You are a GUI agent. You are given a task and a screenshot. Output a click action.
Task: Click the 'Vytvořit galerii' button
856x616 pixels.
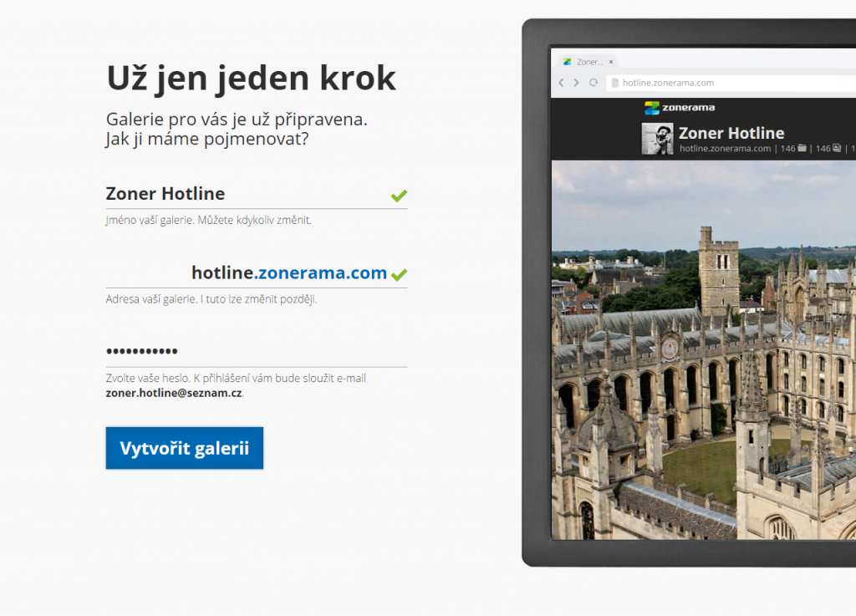coord(185,448)
